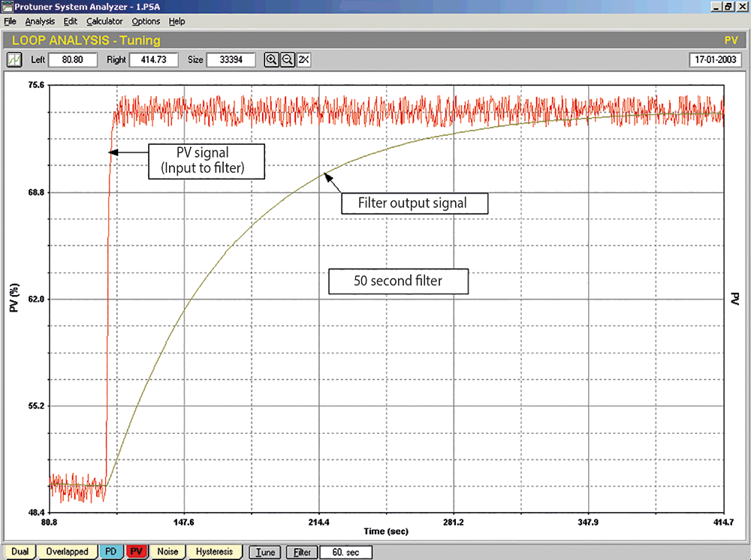
Task: Click the LOOP ANALYSIS - Tuning heading
Action: click(86, 41)
